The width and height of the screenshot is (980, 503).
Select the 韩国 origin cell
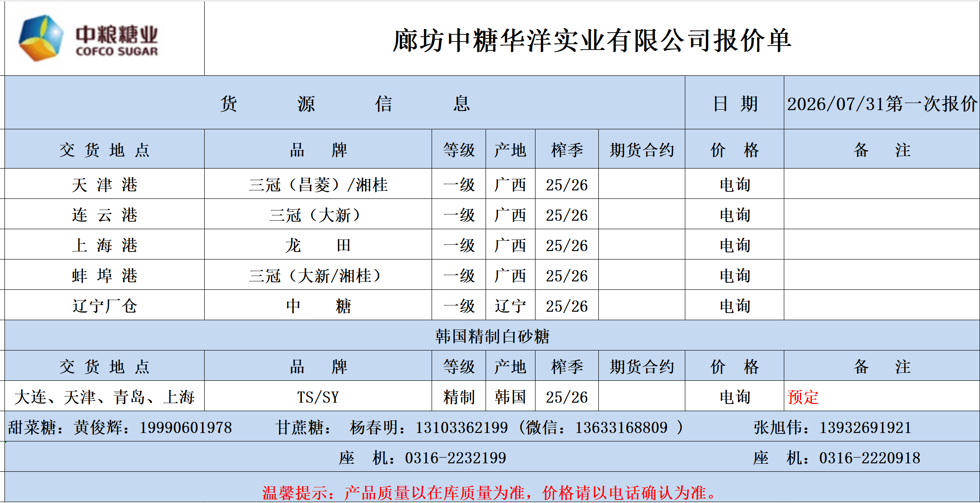[511, 396]
